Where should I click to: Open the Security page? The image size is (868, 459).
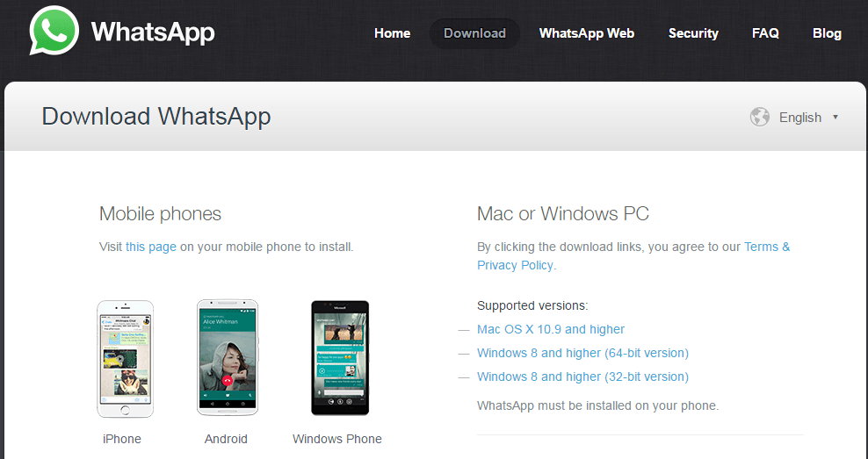click(x=693, y=33)
